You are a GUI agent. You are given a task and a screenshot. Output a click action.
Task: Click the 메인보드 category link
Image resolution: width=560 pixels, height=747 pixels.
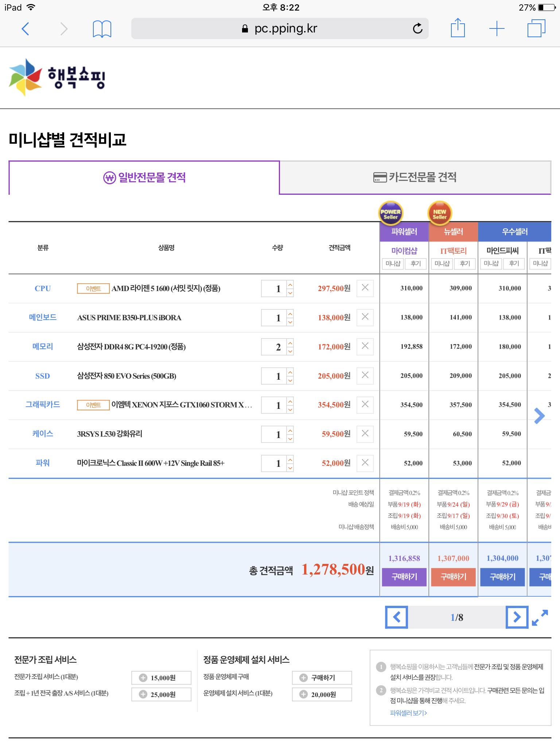(x=43, y=317)
